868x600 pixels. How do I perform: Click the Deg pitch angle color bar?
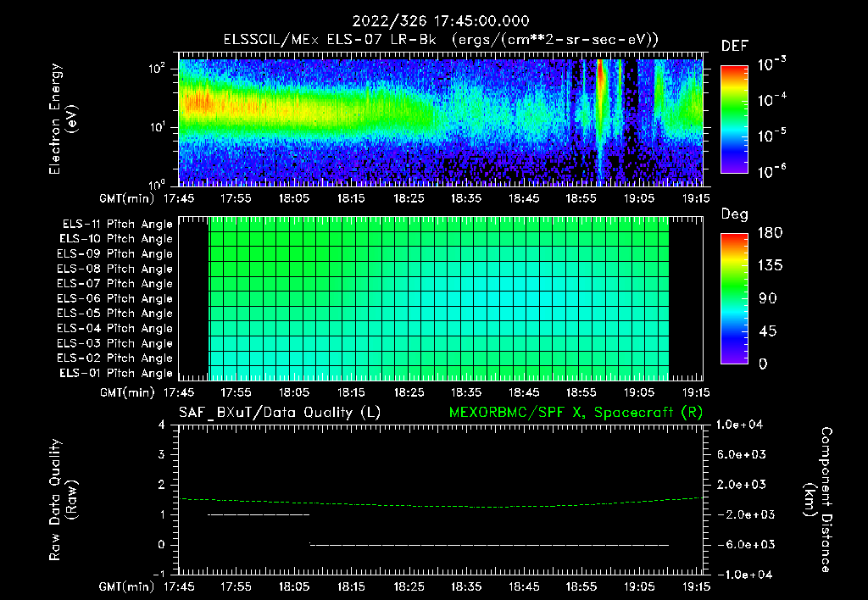[734, 299]
